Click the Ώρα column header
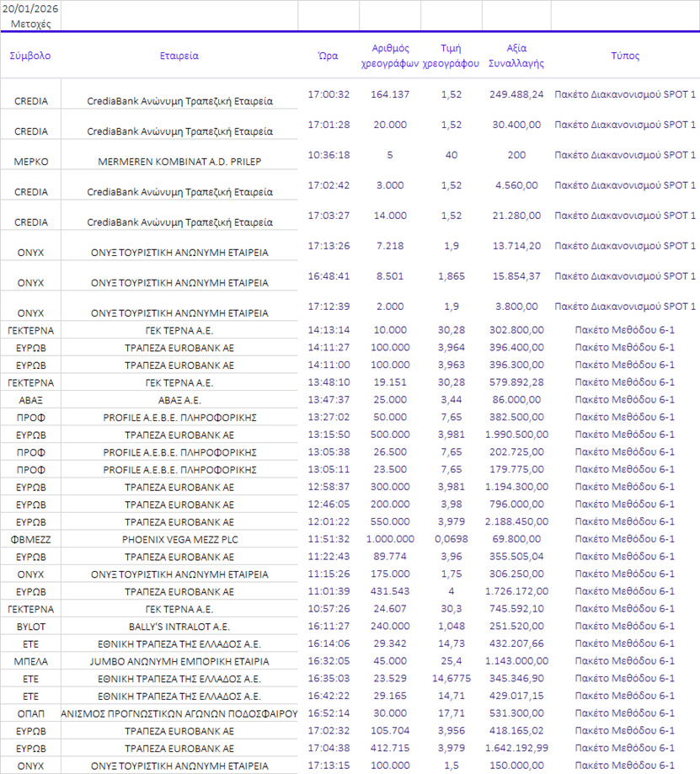This screenshot has height=774, width=700. (x=329, y=56)
